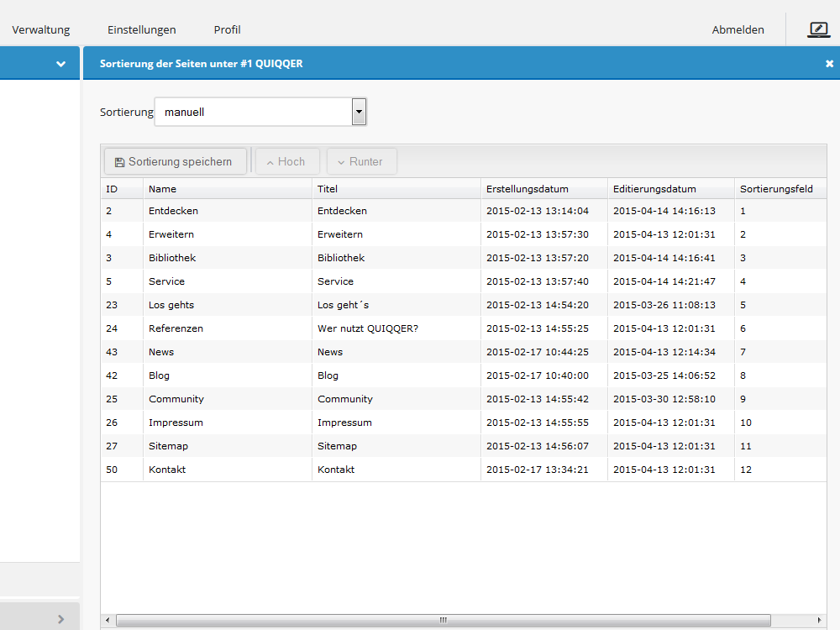Open the Profil menu
The width and height of the screenshot is (840, 630).
coord(227,29)
